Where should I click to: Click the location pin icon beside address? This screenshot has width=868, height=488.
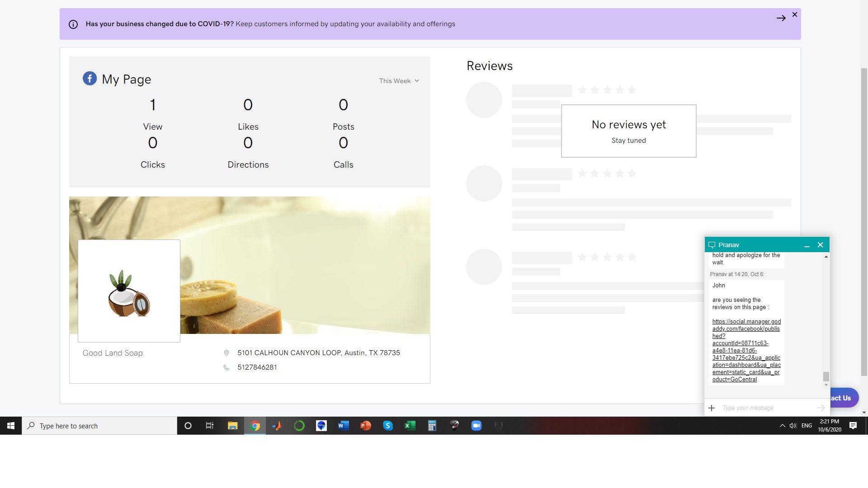(226, 353)
